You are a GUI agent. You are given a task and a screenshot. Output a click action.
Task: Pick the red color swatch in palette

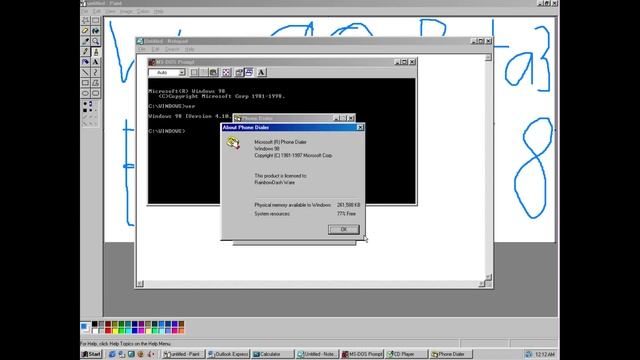pos(108,330)
